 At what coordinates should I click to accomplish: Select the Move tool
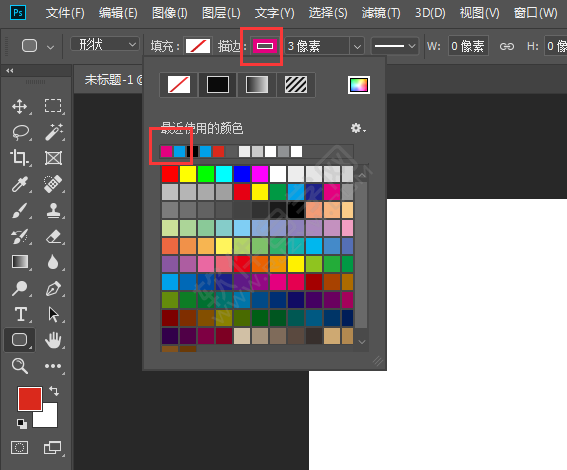[x=20, y=107]
